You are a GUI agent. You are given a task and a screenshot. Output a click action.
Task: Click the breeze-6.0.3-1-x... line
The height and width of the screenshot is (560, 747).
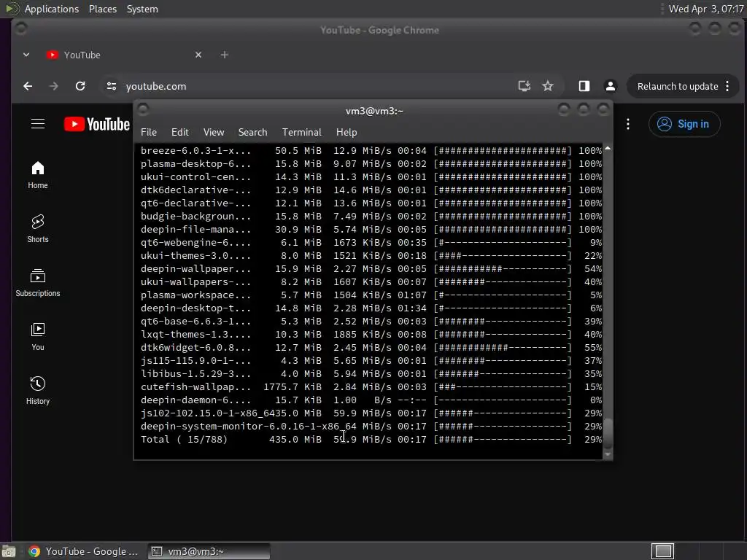(x=371, y=150)
